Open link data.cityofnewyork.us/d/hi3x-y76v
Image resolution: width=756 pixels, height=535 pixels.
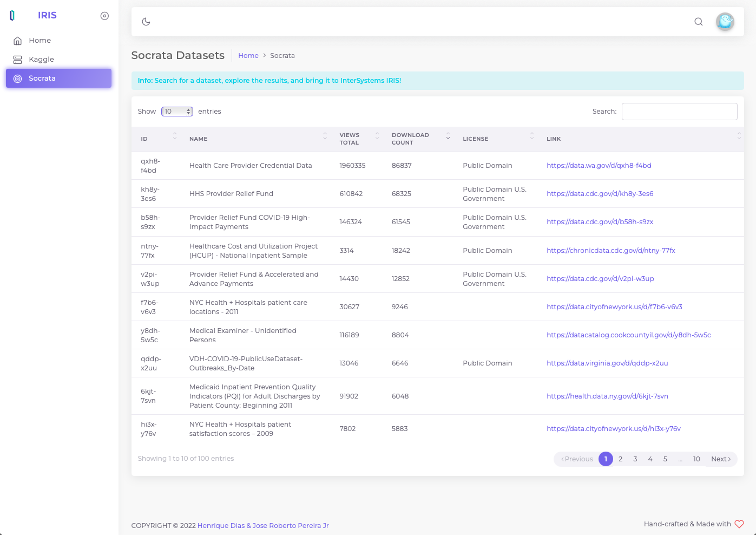point(614,429)
